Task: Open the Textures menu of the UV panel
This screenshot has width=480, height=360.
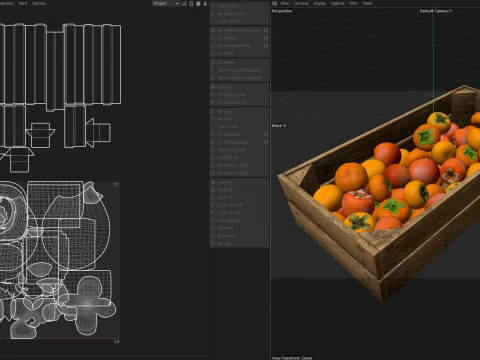Action: tap(39, 3)
